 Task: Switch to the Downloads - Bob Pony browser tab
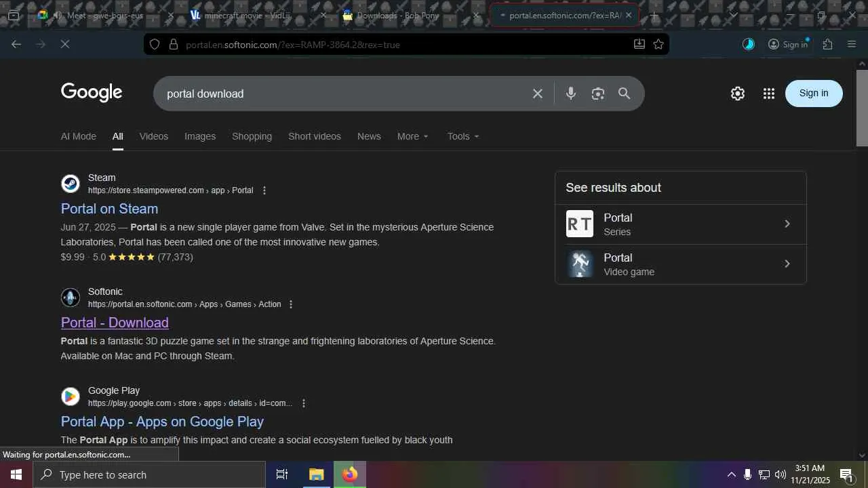(412, 15)
